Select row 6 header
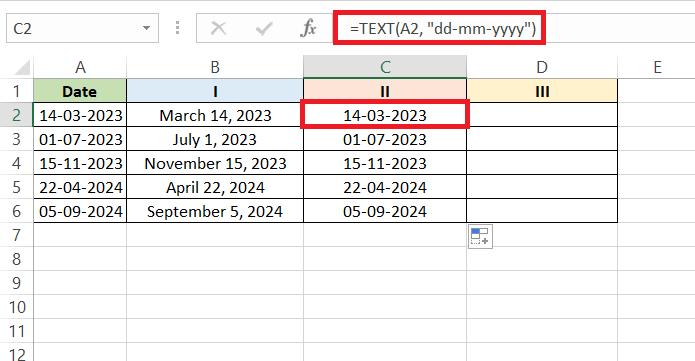 [x=16, y=211]
